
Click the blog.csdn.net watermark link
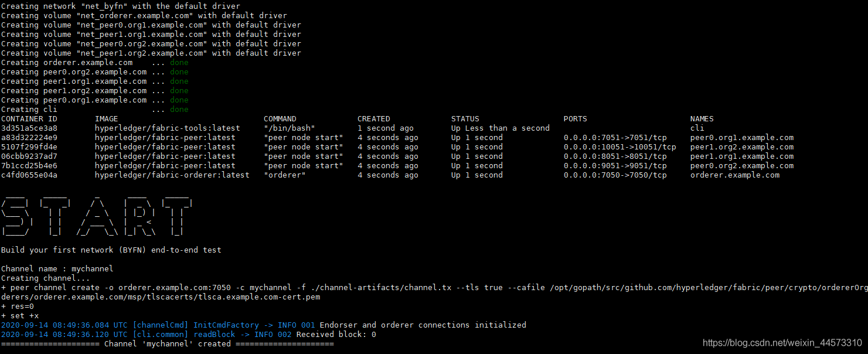782,343
